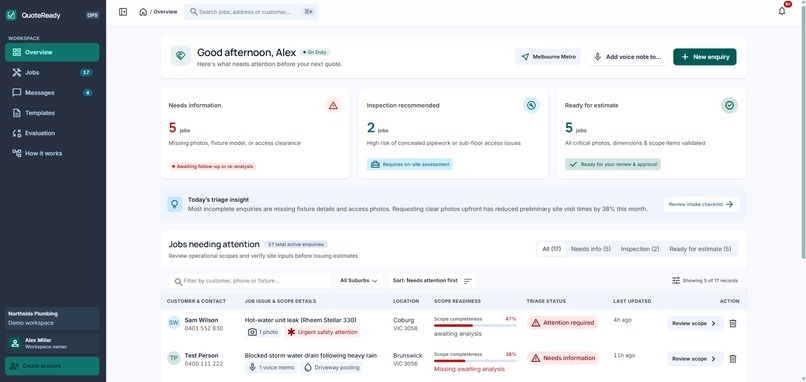Select the All (17) tab
The height and width of the screenshot is (382, 806).
coord(552,249)
